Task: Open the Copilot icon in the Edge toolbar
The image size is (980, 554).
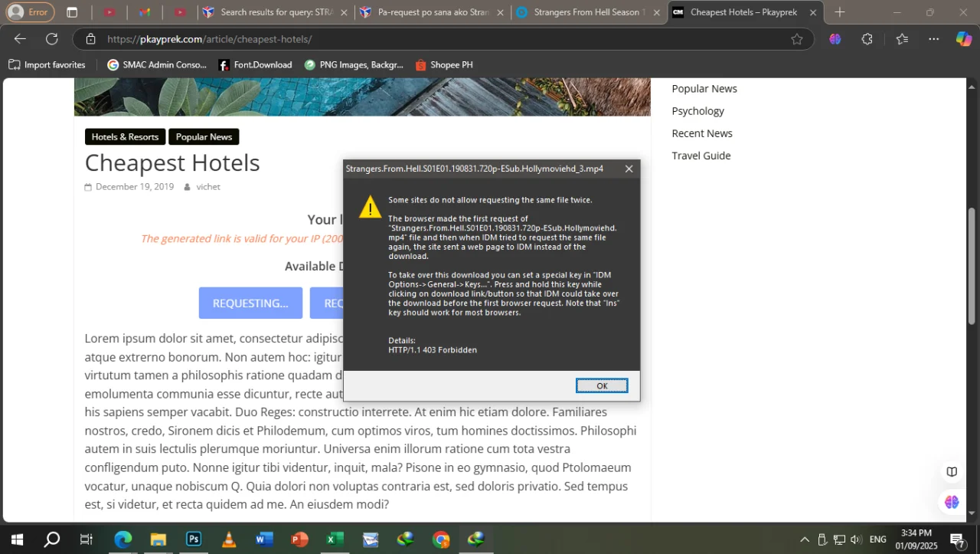Action: point(964,39)
